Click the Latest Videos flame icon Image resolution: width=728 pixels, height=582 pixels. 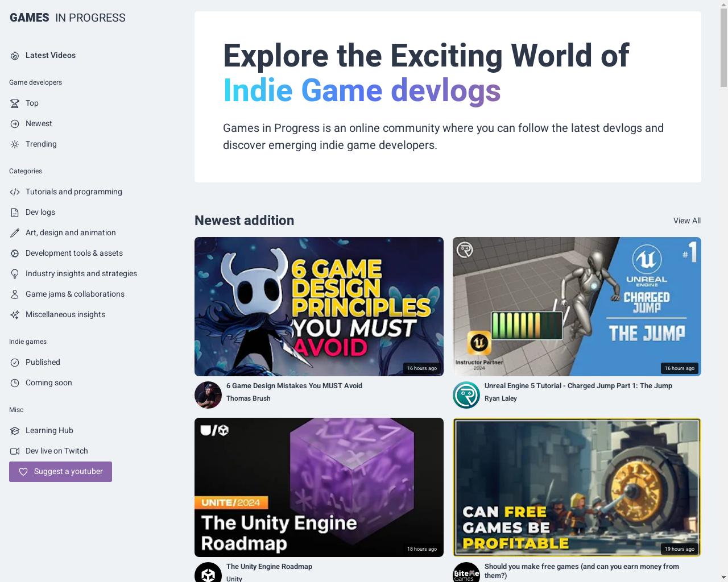point(15,56)
